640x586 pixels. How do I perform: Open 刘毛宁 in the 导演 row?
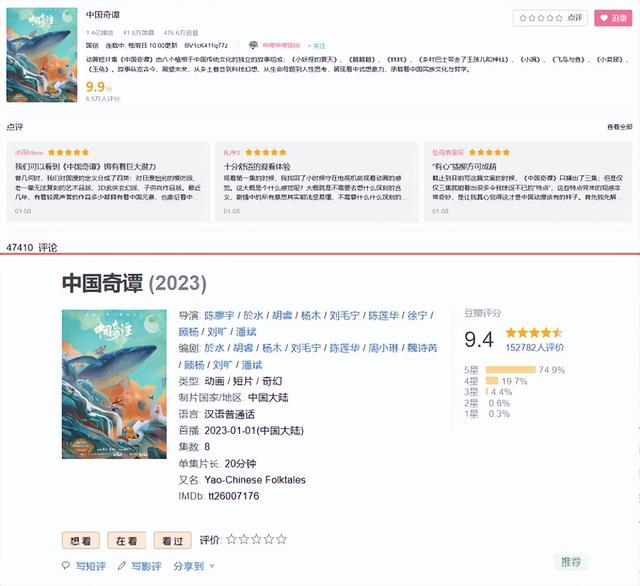click(344, 315)
